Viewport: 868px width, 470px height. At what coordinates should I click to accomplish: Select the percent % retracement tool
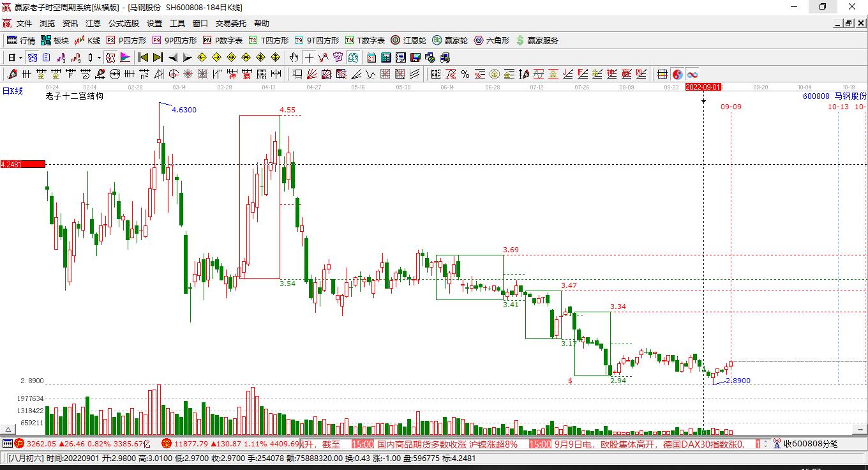465,74
